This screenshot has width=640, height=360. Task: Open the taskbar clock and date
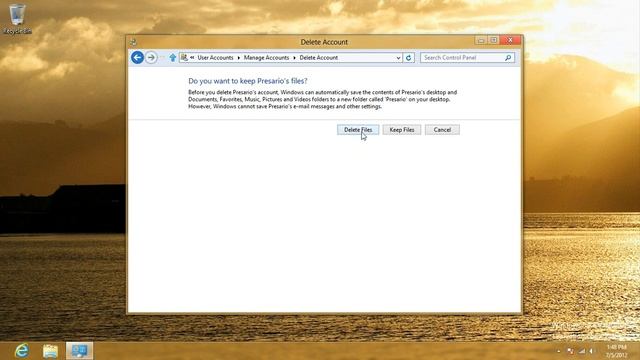point(616,351)
